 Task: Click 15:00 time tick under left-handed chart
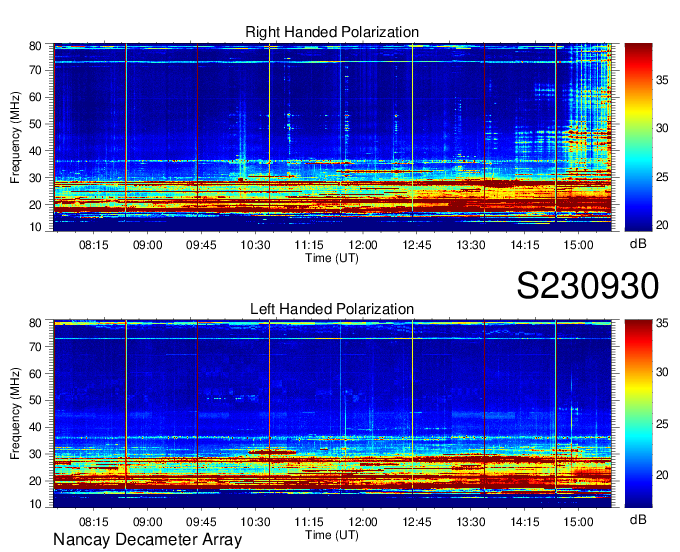tap(579, 522)
